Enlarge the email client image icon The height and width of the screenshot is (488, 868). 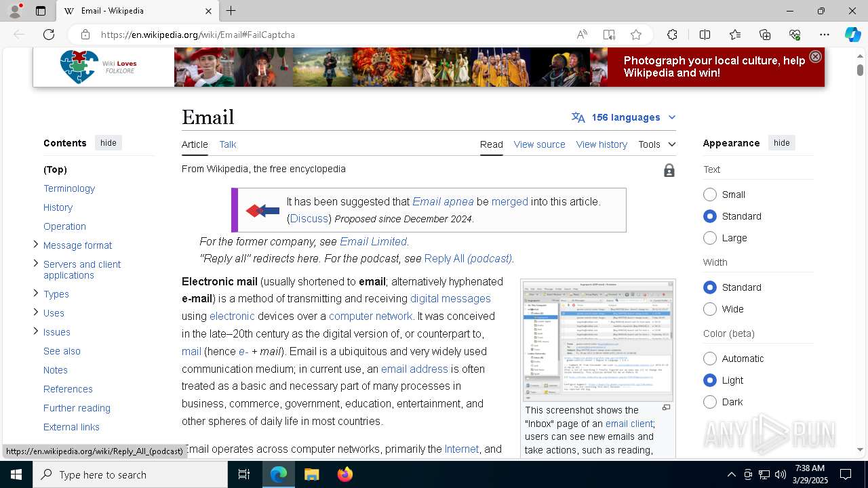[x=666, y=407]
